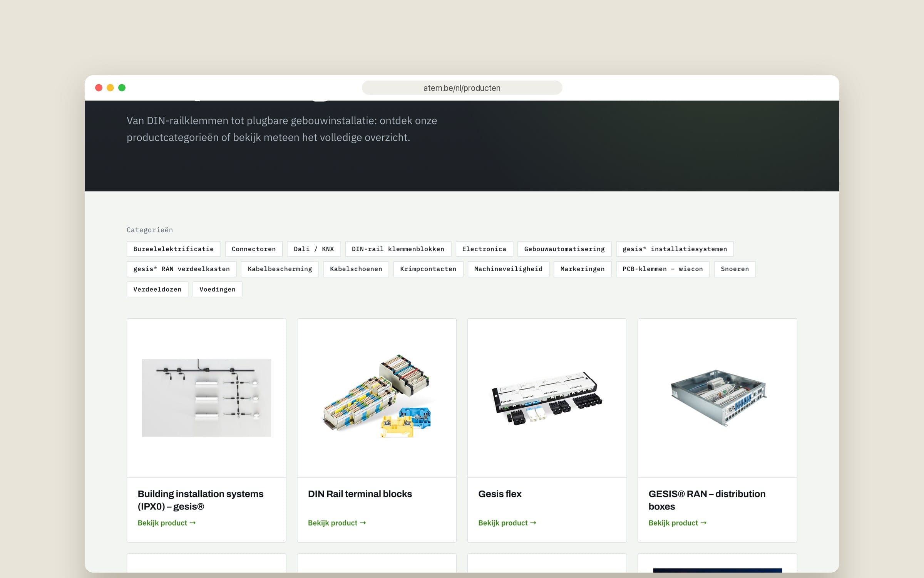Filter by Markeringen category
This screenshot has height=578, width=924.
(x=583, y=269)
